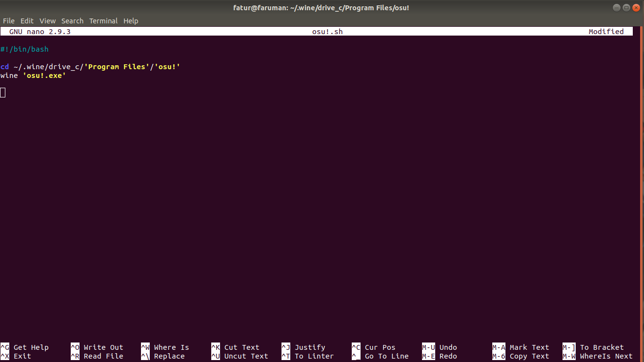Click the ^\ Replace shortcut

pyautogui.click(x=163, y=356)
